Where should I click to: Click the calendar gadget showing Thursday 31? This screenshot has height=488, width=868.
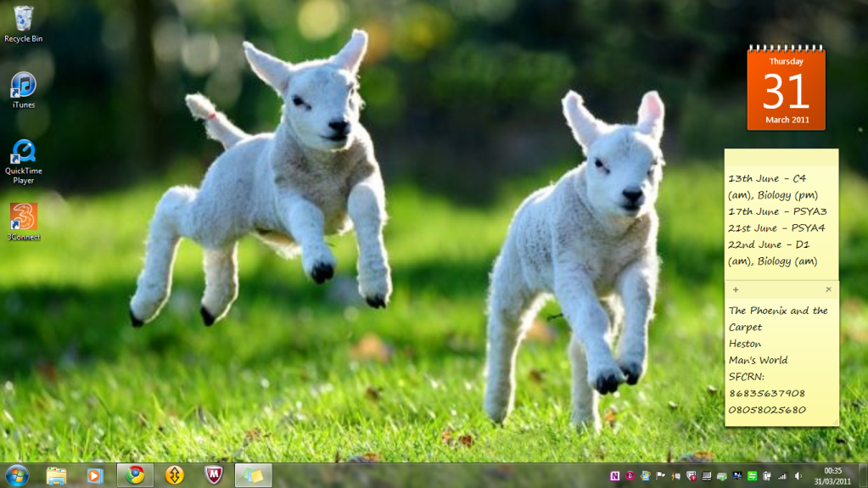(x=786, y=89)
